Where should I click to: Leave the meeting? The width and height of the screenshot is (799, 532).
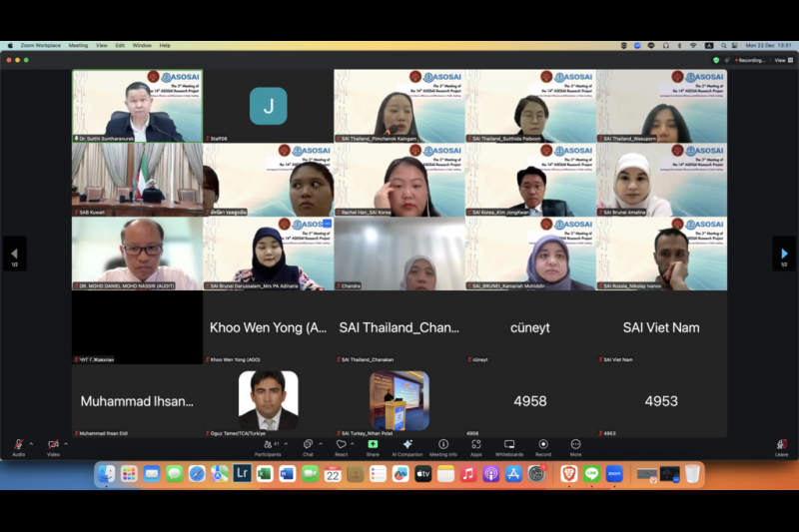coord(781,445)
